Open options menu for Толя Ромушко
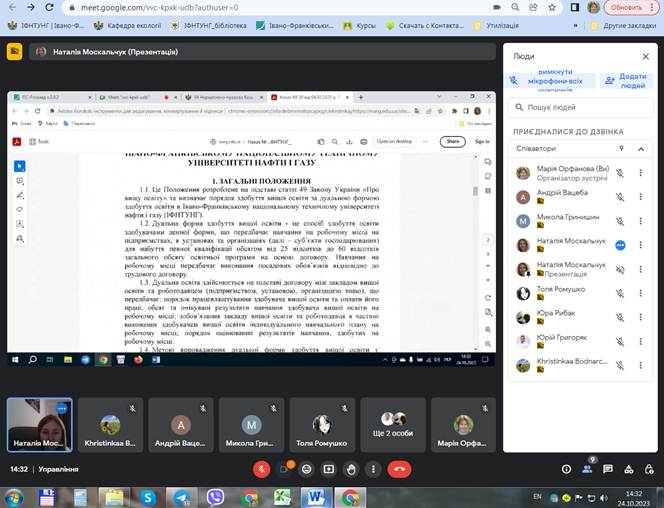Viewport: 664px width, 508px height. coord(640,293)
